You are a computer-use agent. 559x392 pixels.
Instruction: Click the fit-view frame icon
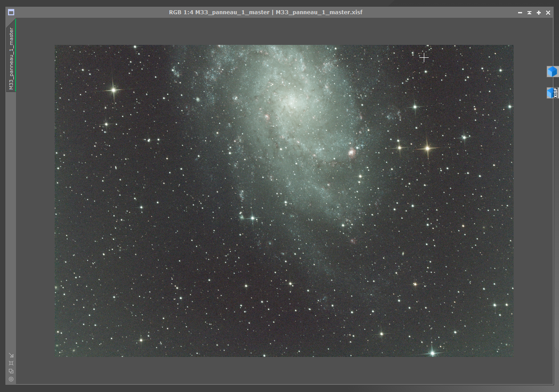[11, 363]
